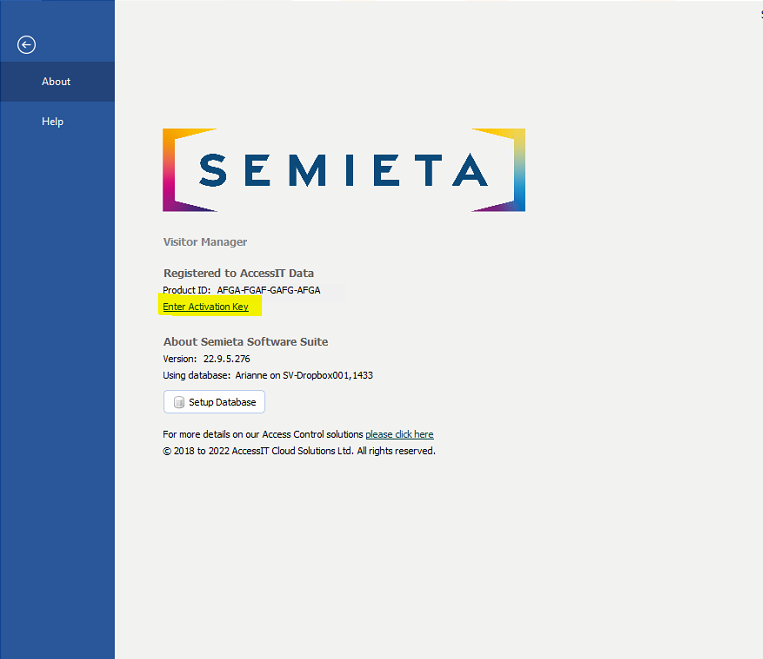The width and height of the screenshot is (763, 659).
Task: Click the About Semieta Software Suite heading
Action: coord(246,342)
